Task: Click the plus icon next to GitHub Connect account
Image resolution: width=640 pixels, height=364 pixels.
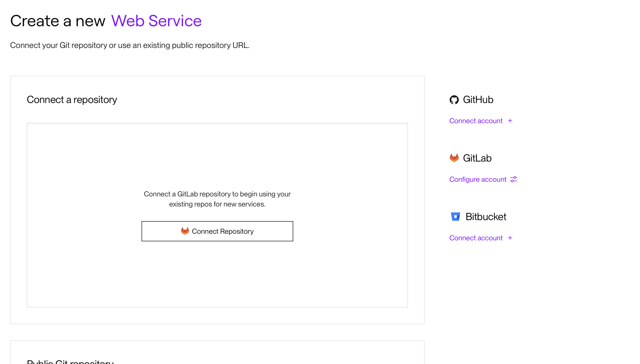Action: tap(510, 121)
